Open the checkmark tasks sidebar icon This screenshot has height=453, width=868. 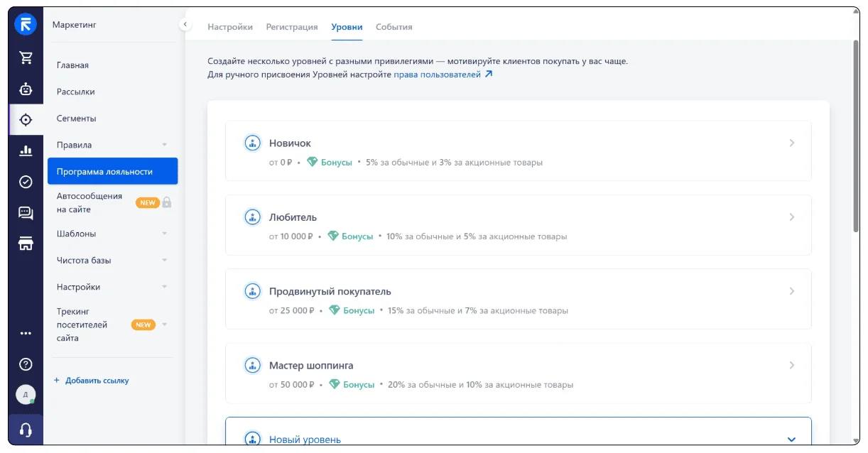pyautogui.click(x=26, y=182)
